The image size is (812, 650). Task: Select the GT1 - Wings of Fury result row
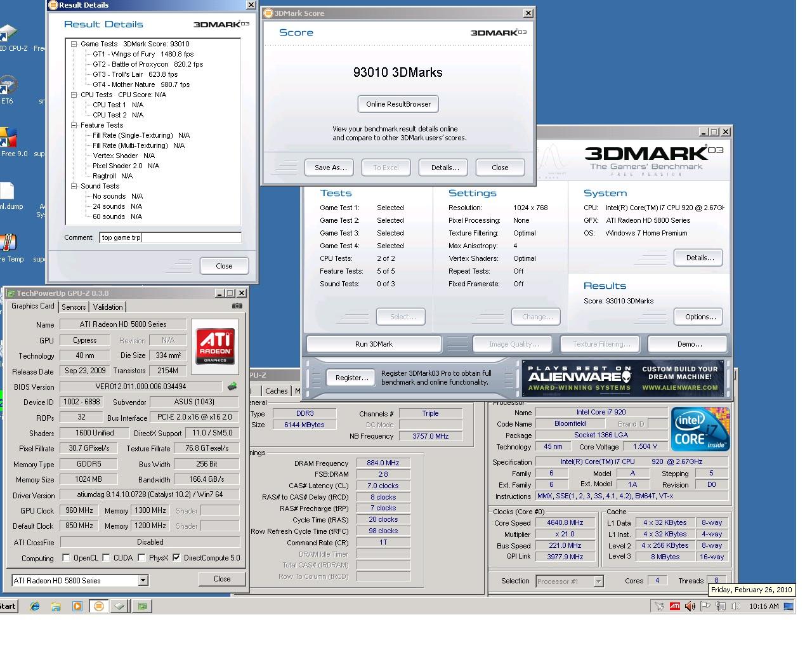click(x=143, y=54)
